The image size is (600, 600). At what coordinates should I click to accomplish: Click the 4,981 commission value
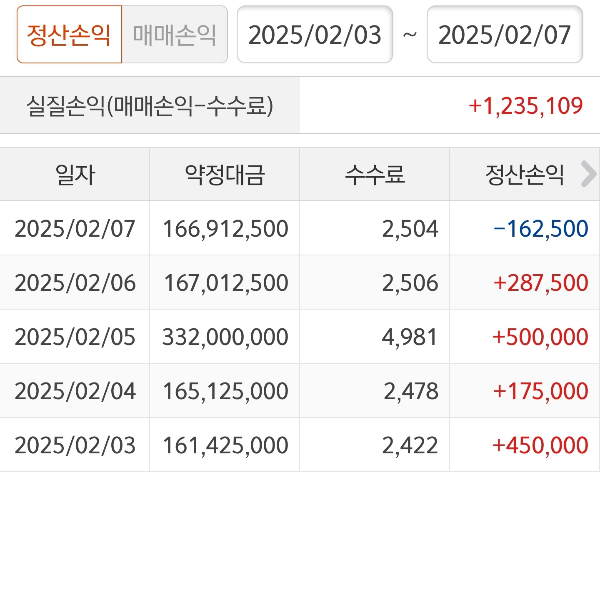click(x=410, y=337)
